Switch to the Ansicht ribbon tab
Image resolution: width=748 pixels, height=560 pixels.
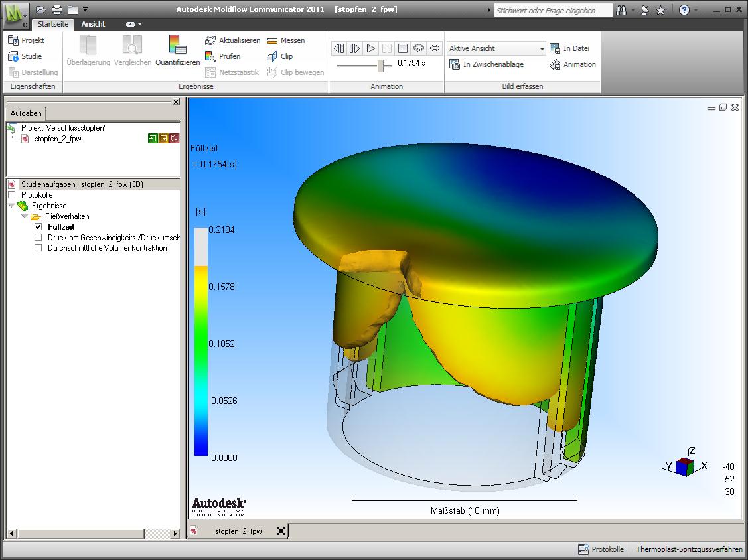click(x=93, y=24)
